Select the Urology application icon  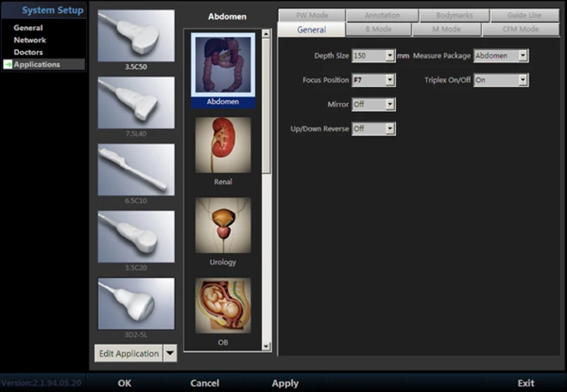[x=223, y=226]
